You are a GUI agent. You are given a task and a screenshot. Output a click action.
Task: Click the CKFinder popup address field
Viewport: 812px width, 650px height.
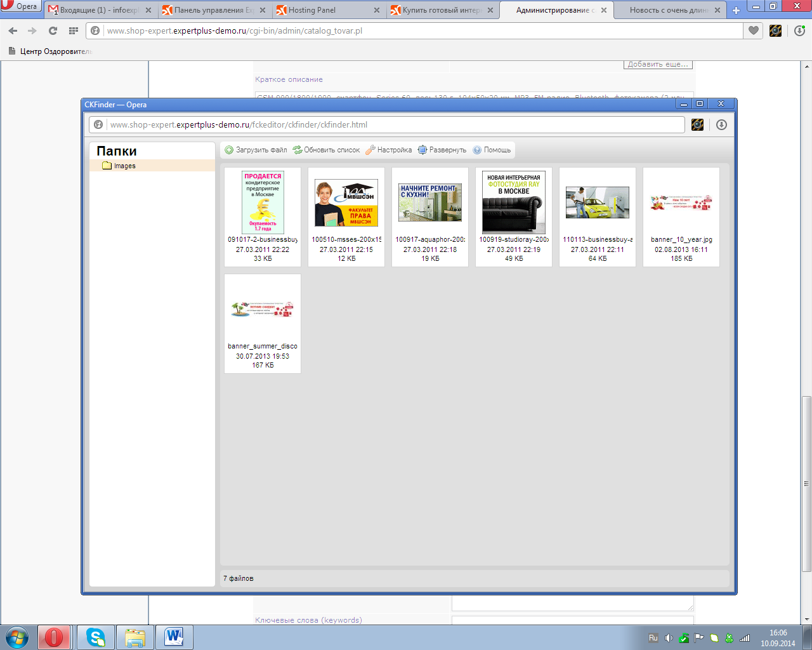pos(387,125)
